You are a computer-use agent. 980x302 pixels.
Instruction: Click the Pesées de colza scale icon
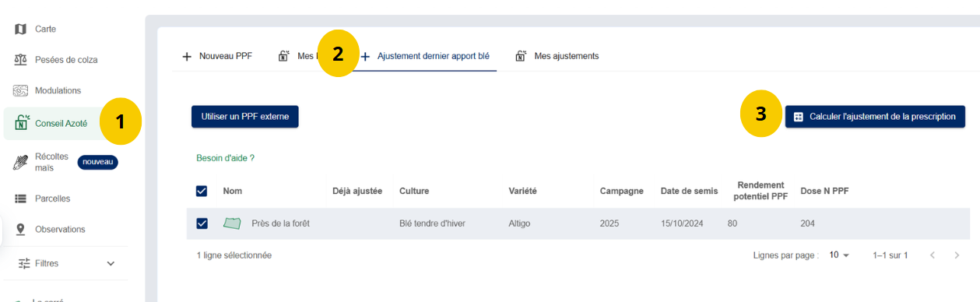pos(21,60)
